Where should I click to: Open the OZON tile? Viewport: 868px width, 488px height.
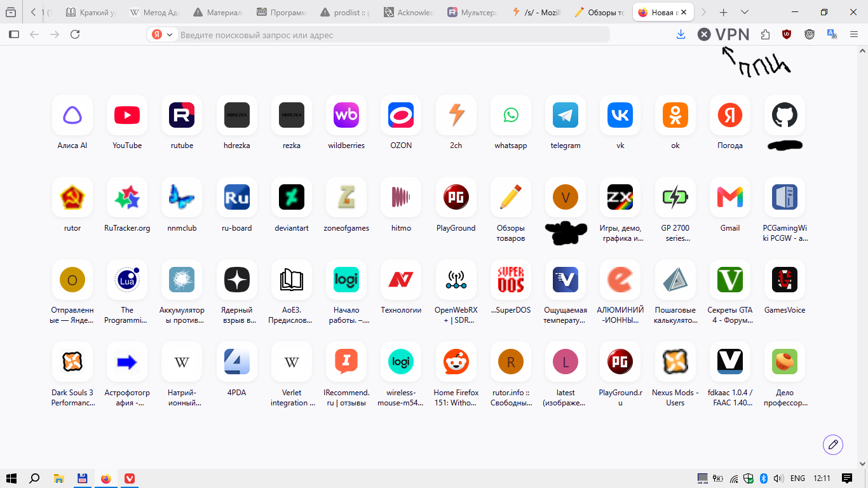401,115
